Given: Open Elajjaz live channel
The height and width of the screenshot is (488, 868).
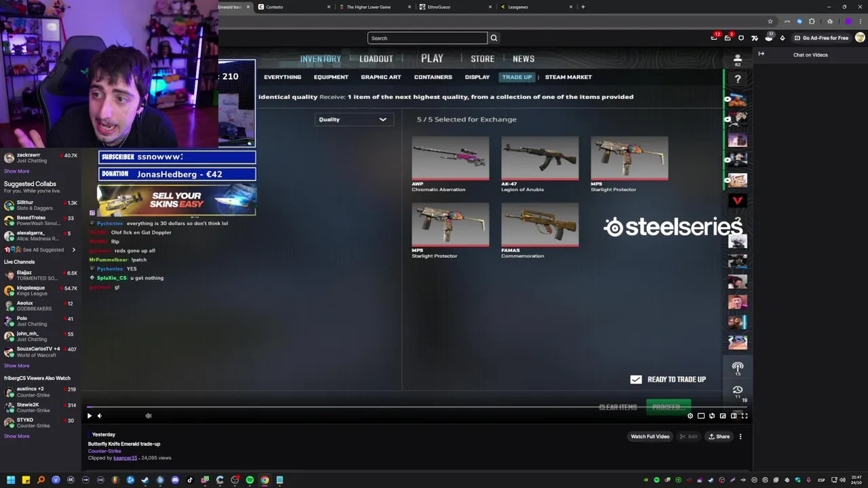Looking at the screenshot, I should point(41,275).
